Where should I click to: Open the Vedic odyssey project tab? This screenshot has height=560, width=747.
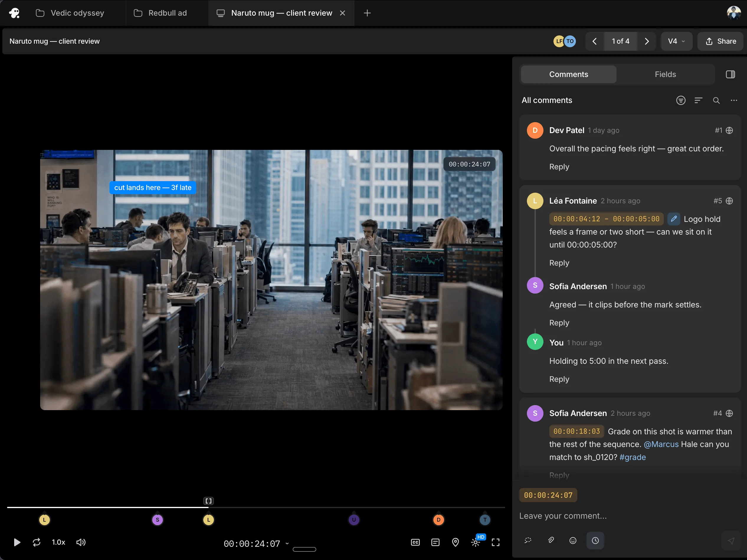coord(70,13)
